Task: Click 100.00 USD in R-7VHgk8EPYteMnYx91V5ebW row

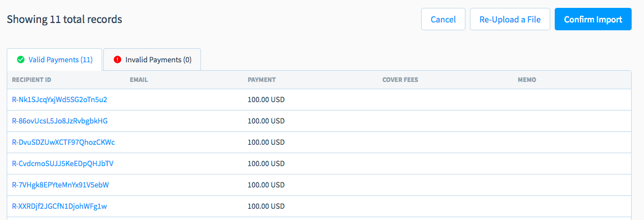Action: tap(266, 185)
